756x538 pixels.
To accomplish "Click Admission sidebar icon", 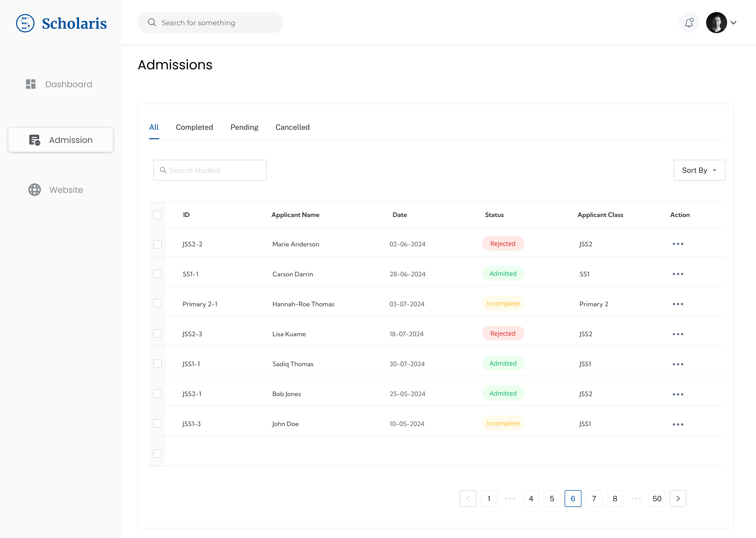I will coord(34,140).
